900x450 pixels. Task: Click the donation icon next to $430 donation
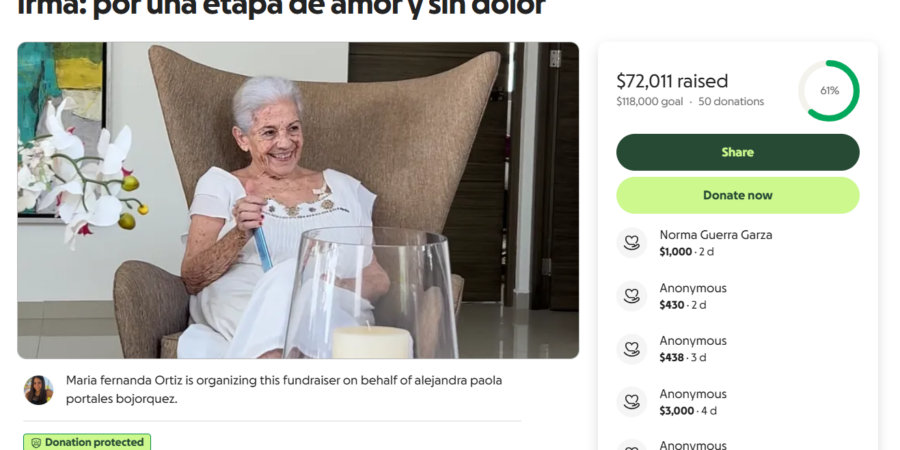coord(631,296)
